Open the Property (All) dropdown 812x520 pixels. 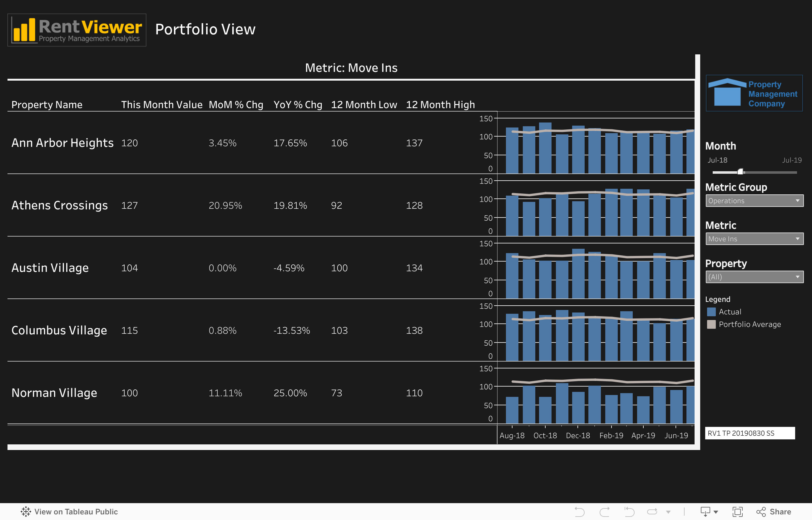pyautogui.click(x=754, y=277)
